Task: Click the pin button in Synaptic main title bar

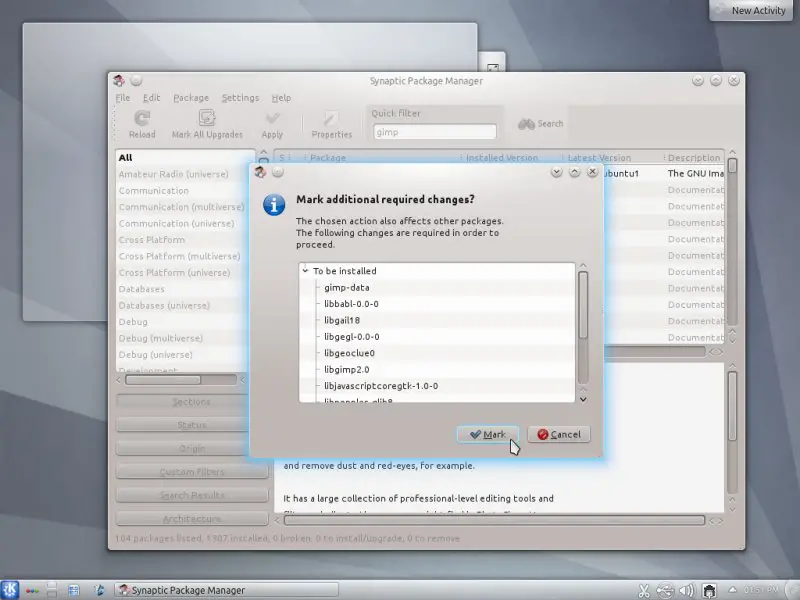Action: coord(136,81)
